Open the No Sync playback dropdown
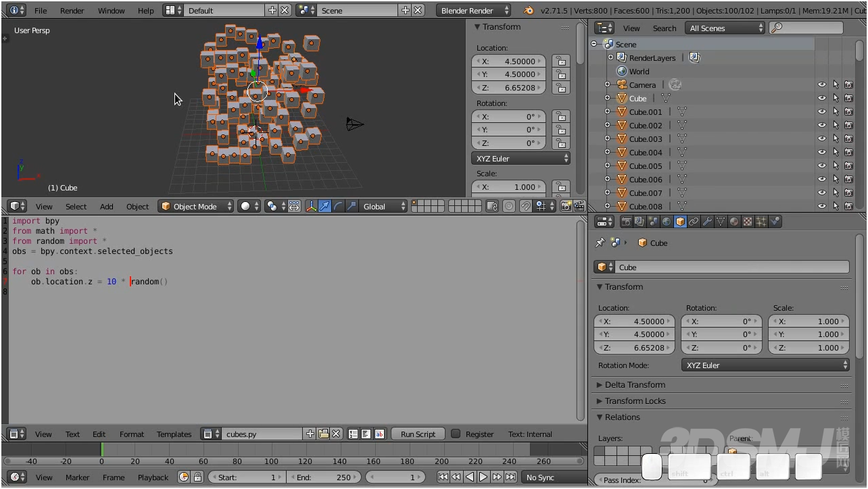868x489 pixels. [555, 478]
